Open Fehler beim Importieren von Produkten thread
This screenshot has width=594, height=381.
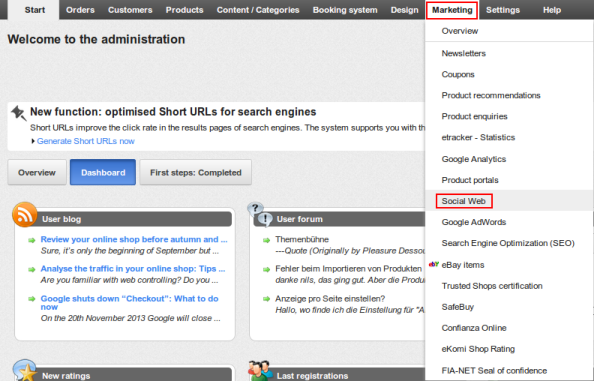tap(349, 269)
